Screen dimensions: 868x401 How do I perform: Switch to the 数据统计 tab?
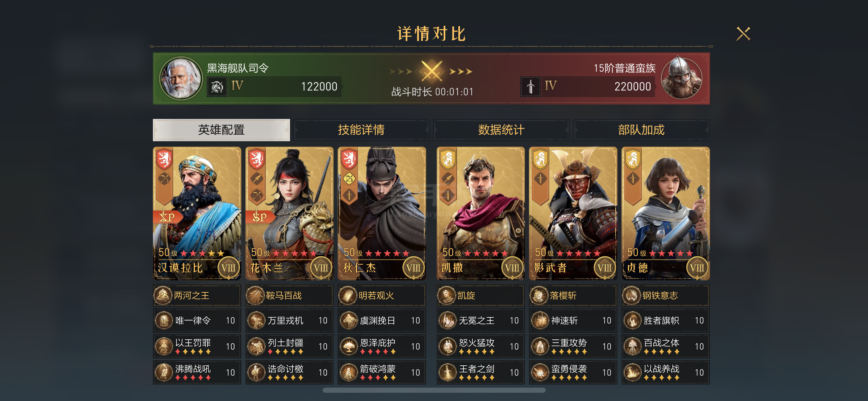[501, 130]
